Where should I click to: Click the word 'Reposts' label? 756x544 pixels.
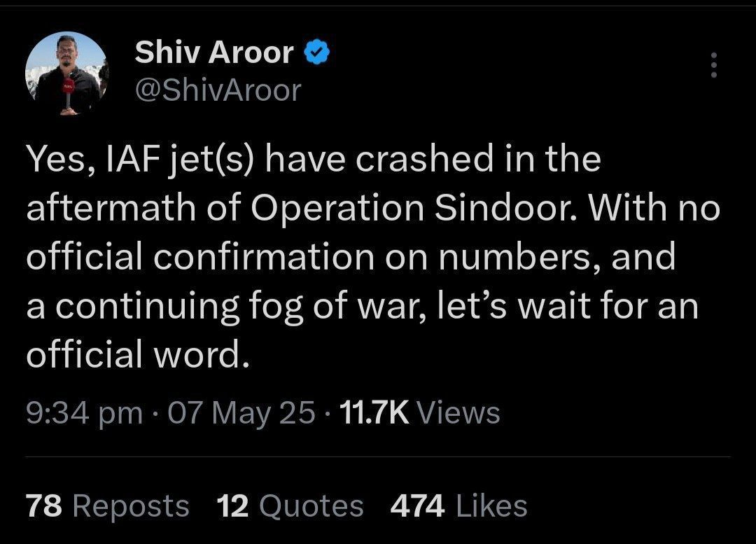[x=131, y=506]
